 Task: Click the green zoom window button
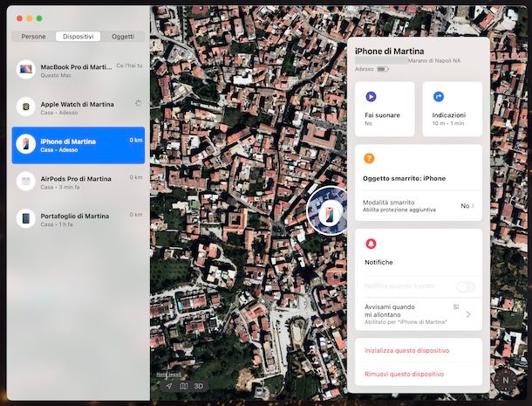click(x=39, y=18)
